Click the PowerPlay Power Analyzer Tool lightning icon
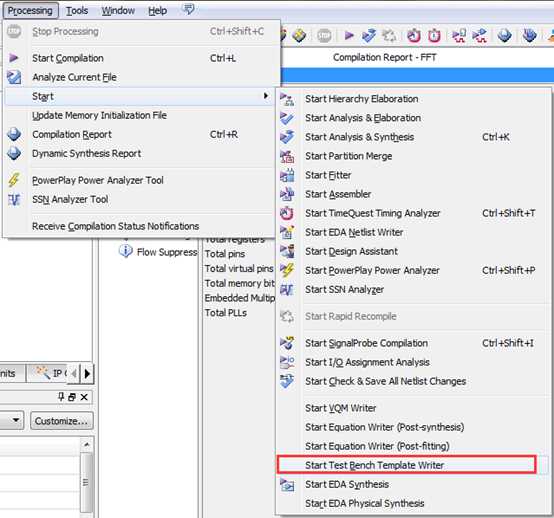 (14, 180)
